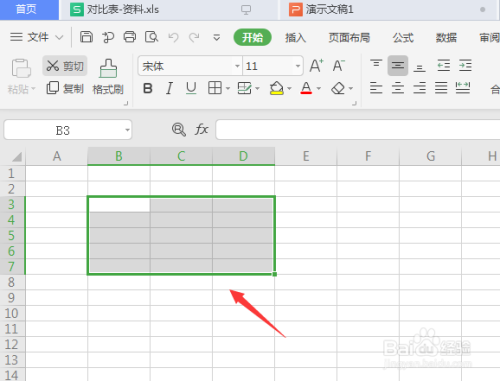
Task: Decrease font size with A- icon
Action: tap(338, 66)
